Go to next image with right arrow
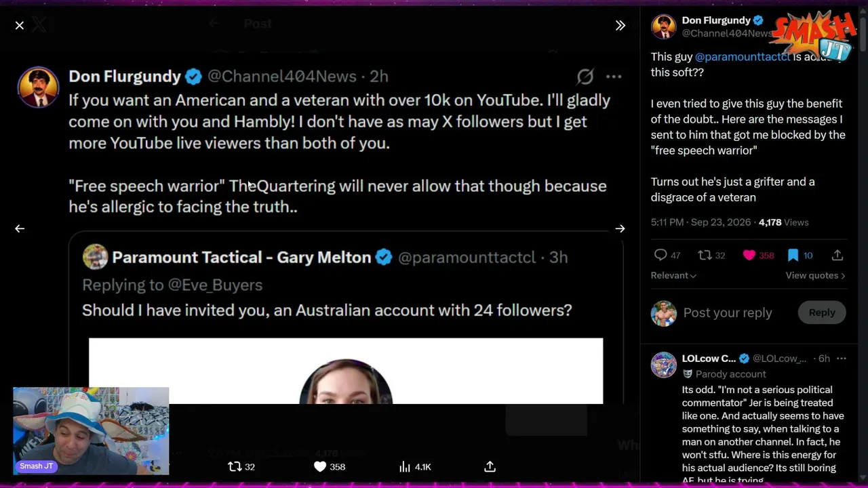 pos(620,228)
